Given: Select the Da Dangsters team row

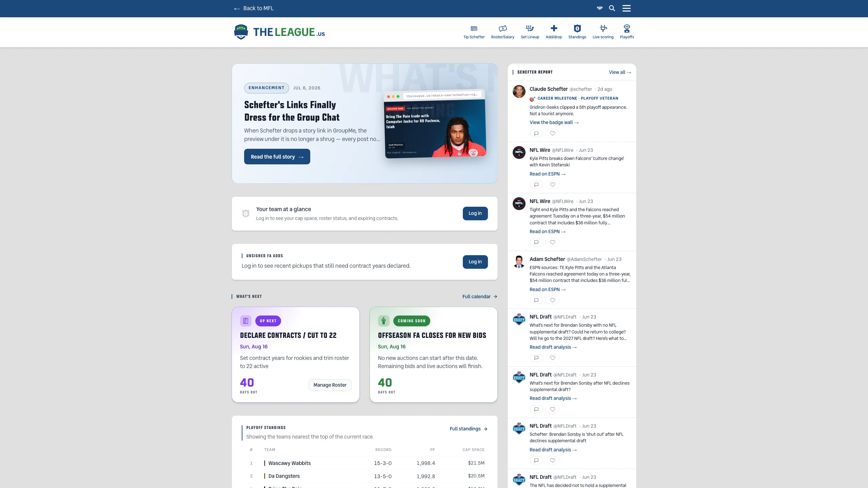Looking at the screenshot, I should pyautogui.click(x=364, y=476).
